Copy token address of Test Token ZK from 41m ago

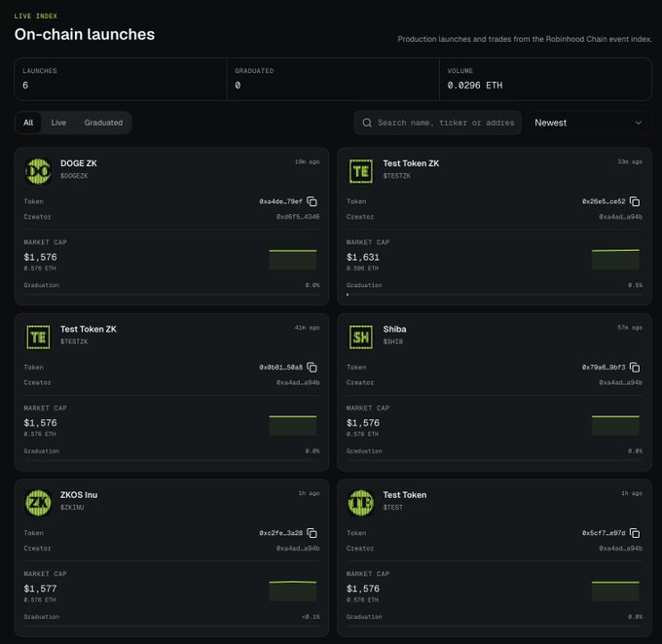coord(312,368)
